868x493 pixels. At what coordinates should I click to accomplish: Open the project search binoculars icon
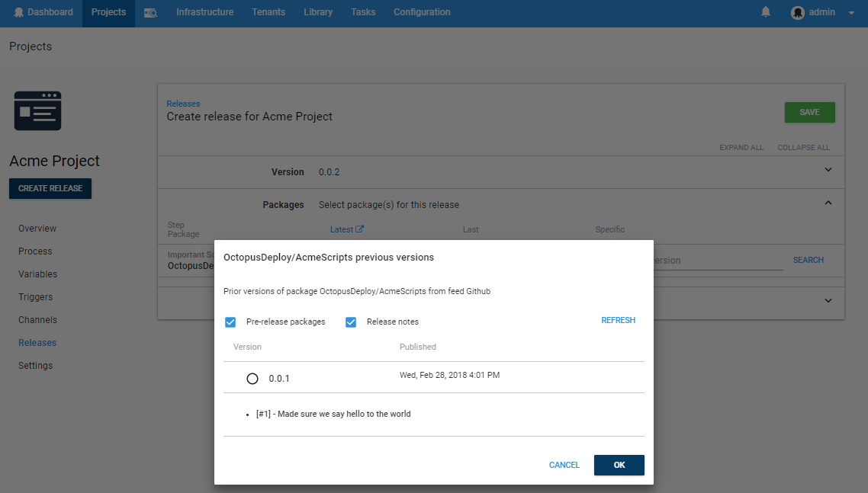[x=151, y=13]
